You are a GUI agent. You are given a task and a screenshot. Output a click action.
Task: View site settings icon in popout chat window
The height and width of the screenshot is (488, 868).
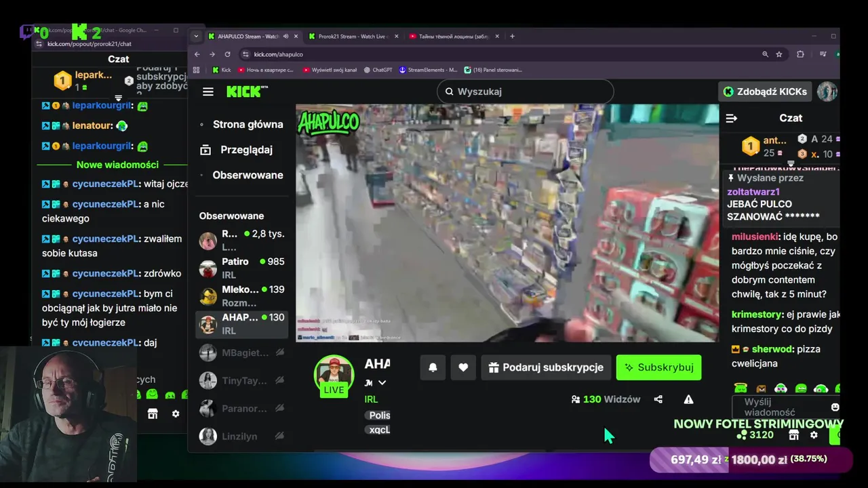coord(39,43)
